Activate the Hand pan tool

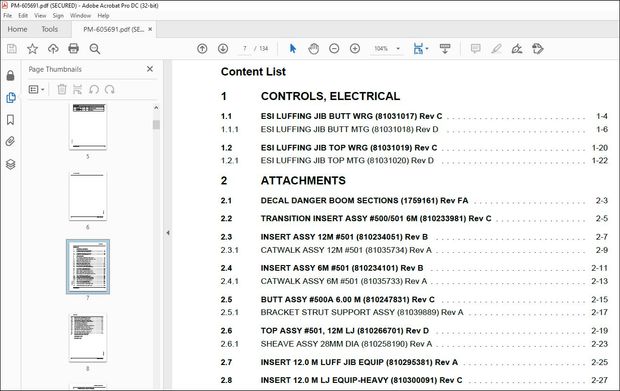click(314, 49)
